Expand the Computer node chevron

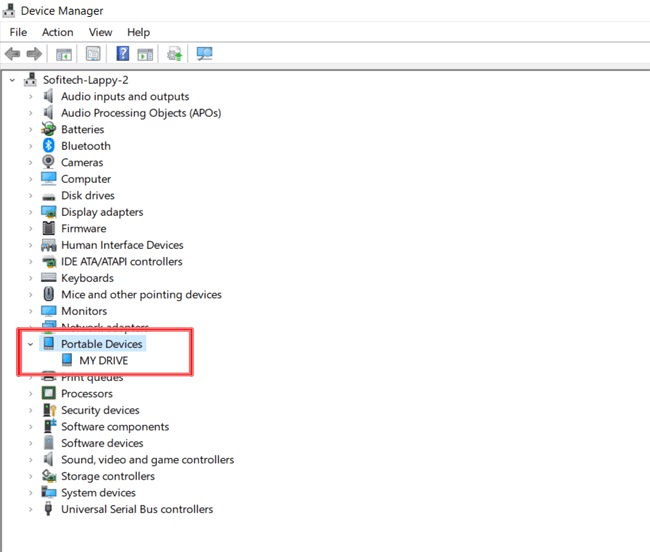30,179
